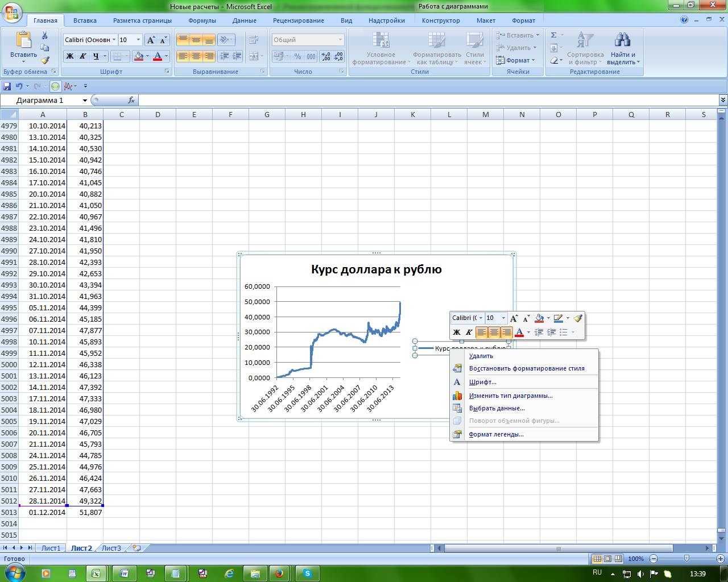
Task: Click the Conditional Formatting icon
Action: coord(380,41)
